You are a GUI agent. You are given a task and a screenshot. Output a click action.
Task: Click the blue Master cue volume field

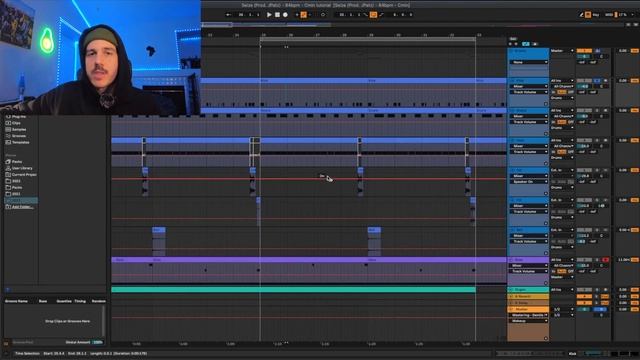pyautogui.click(x=601, y=309)
